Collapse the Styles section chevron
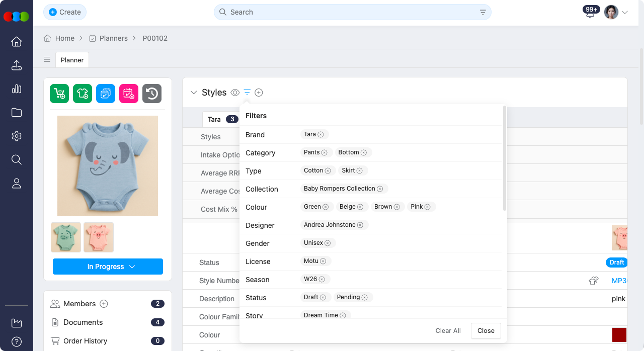 point(194,93)
